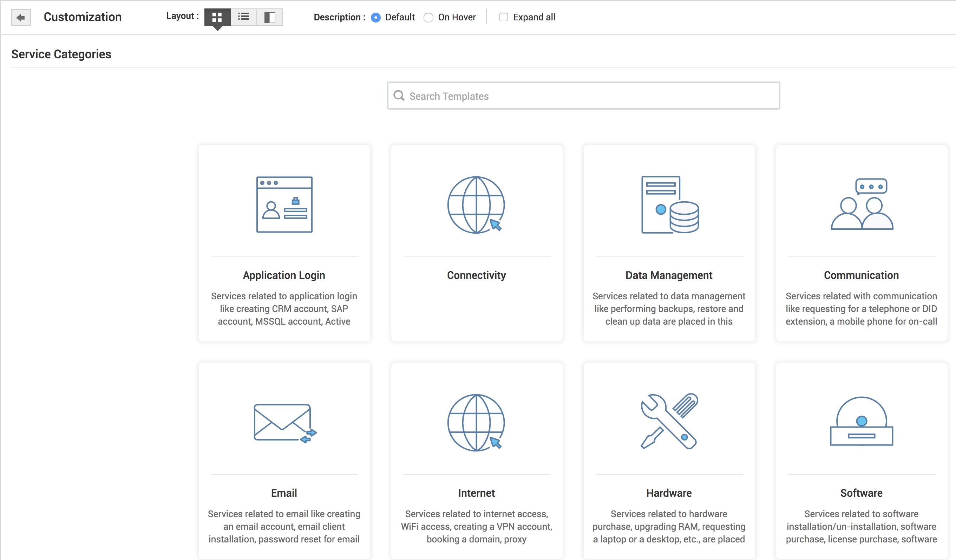
Task: Switch to the list layout view
Action: [243, 17]
